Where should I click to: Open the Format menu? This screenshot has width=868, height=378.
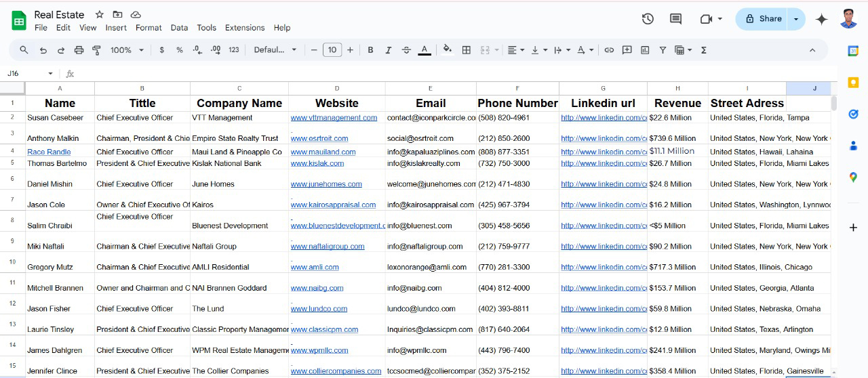pos(149,28)
